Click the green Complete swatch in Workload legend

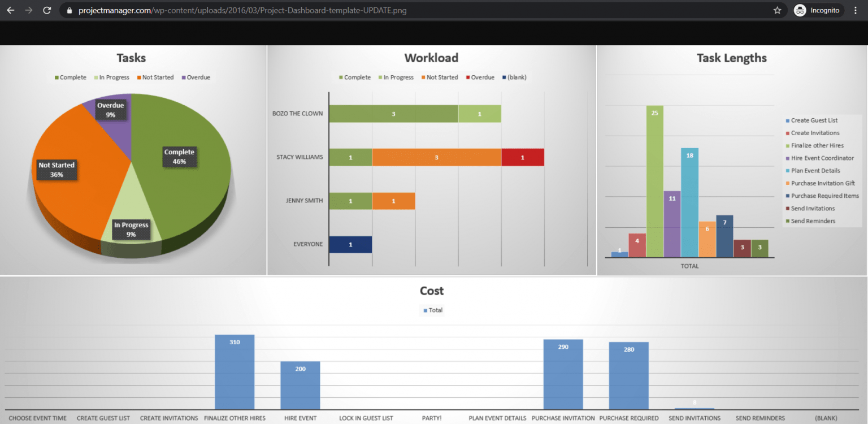point(340,77)
